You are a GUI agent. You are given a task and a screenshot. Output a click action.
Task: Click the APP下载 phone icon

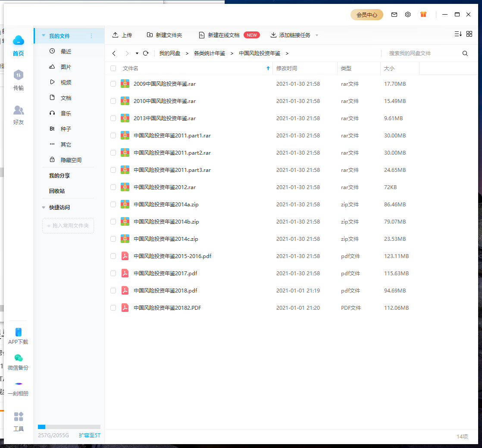point(19,332)
